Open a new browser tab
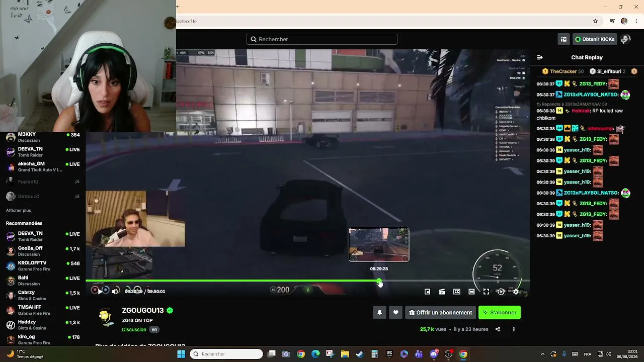This screenshot has height=362, width=644. pyautogui.click(x=178, y=7)
